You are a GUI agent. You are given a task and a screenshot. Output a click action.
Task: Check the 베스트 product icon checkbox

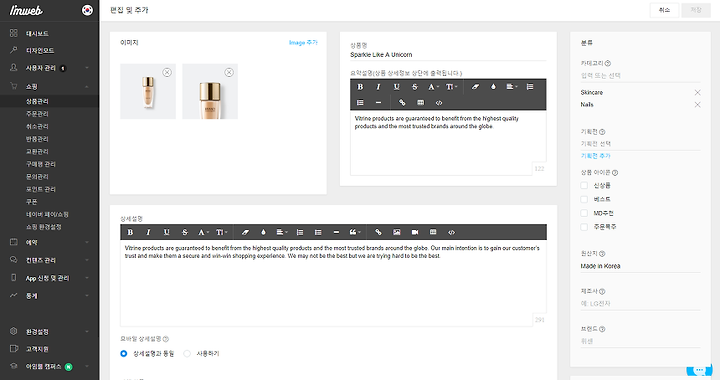pyautogui.click(x=584, y=199)
